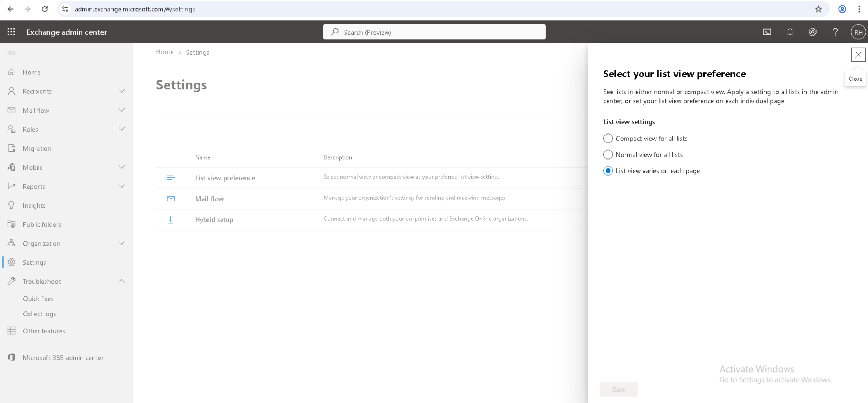The height and width of the screenshot is (403, 868).
Task: Collapse the Troubleshoot section
Action: [122, 281]
